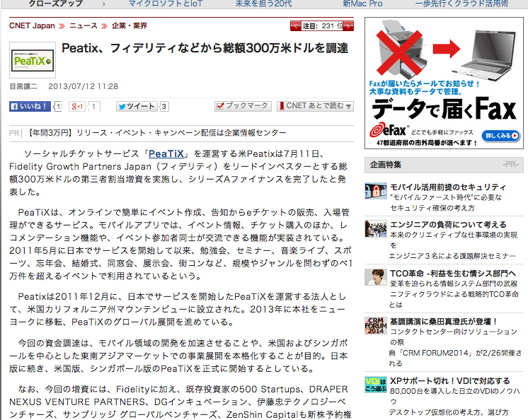Click eFax logo in the ad

click(x=388, y=130)
